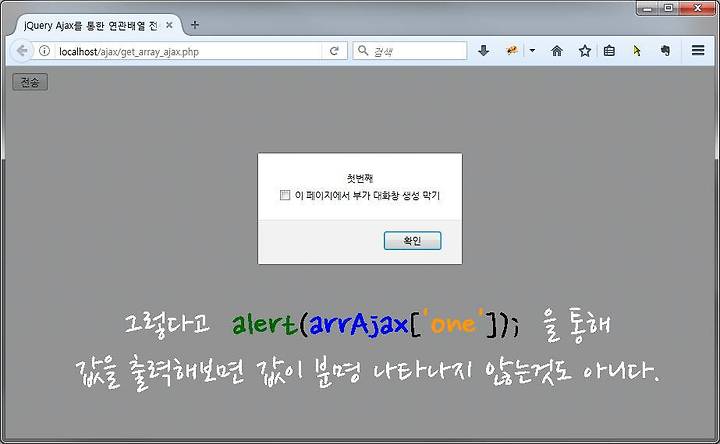
Task: Click the 전송 button on the page
Action: click(30, 82)
